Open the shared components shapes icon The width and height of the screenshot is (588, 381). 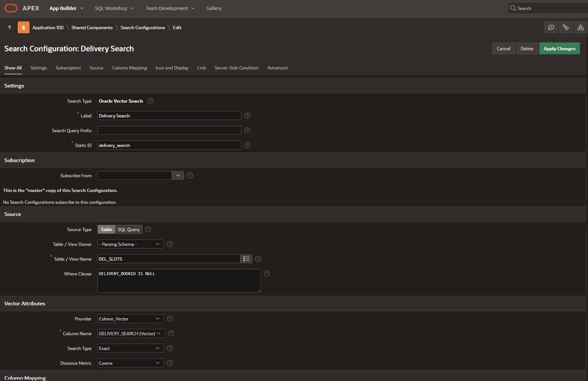(x=581, y=27)
